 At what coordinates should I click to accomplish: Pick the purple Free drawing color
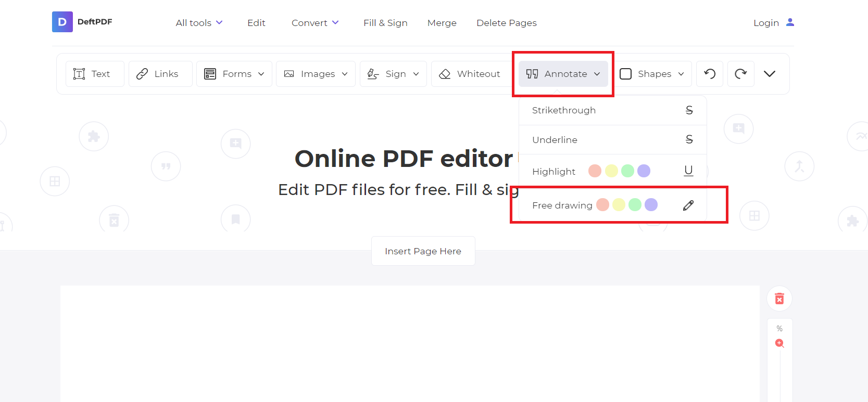click(651, 205)
